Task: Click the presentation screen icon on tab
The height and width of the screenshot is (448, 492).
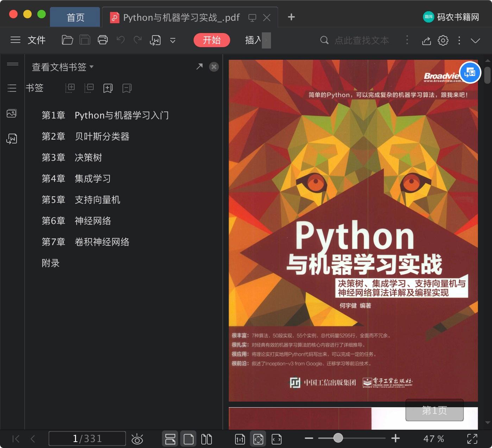Action: click(x=252, y=18)
